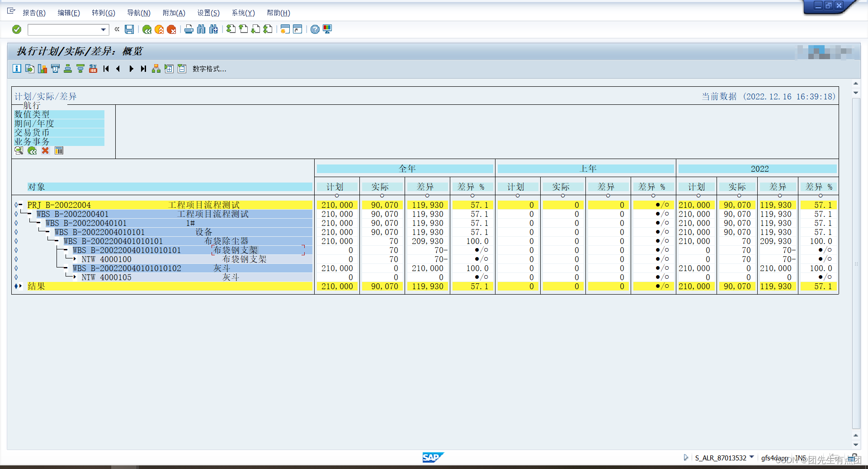Select the Find (binoculars) icon

[201, 29]
